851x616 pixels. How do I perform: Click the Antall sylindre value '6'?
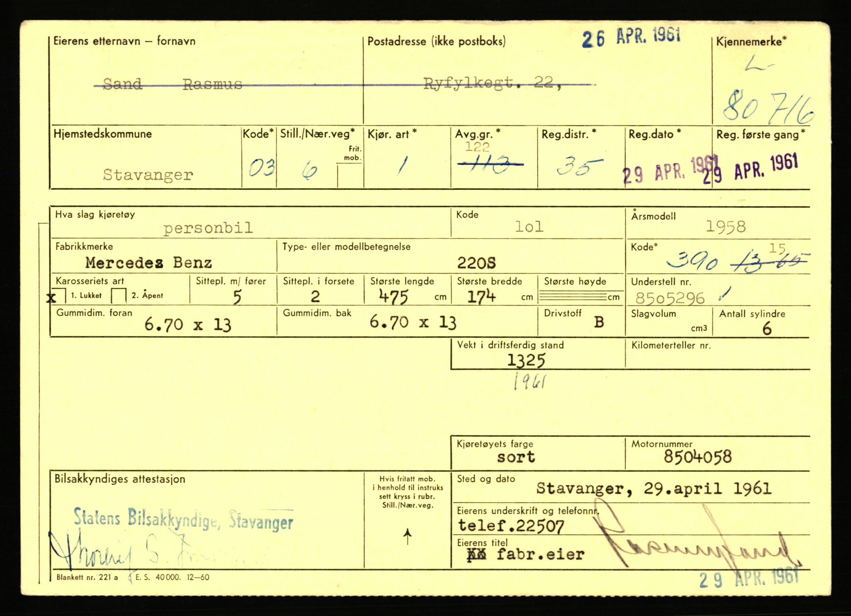pyautogui.click(x=767, y=329)
